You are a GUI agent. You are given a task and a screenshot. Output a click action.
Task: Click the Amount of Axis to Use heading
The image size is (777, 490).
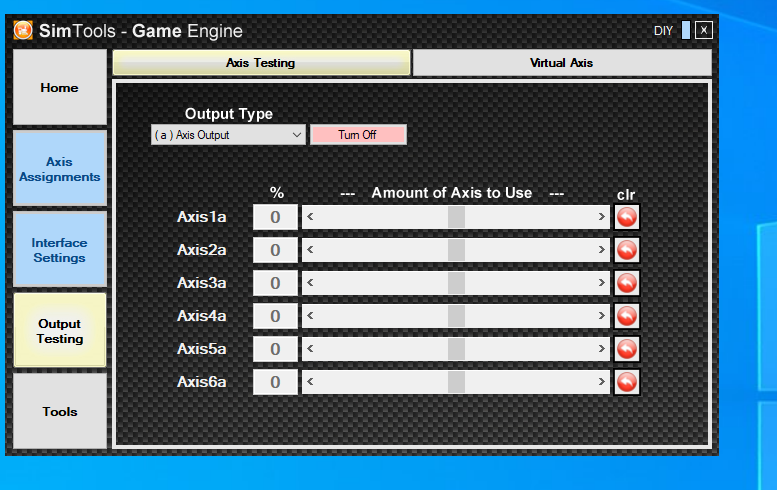(452, 193)
